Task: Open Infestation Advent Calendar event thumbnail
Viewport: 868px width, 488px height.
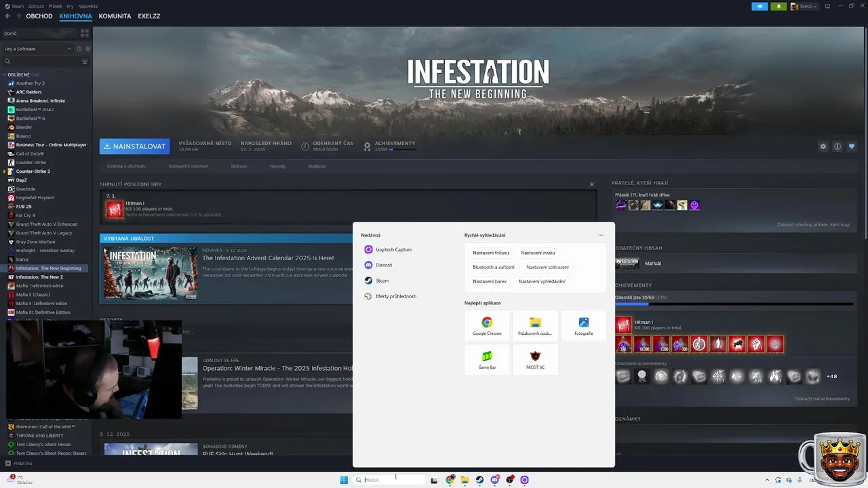Action: click(x=151, y=273)
